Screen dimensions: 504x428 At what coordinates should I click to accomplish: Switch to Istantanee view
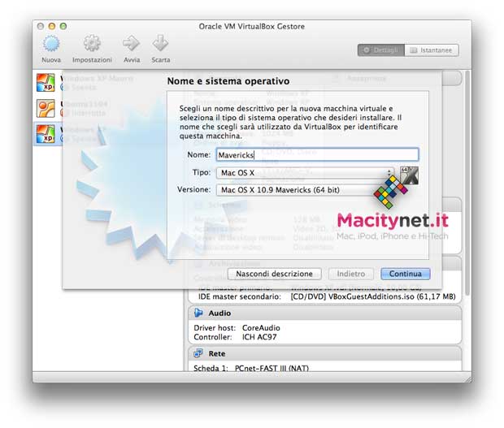432,50
